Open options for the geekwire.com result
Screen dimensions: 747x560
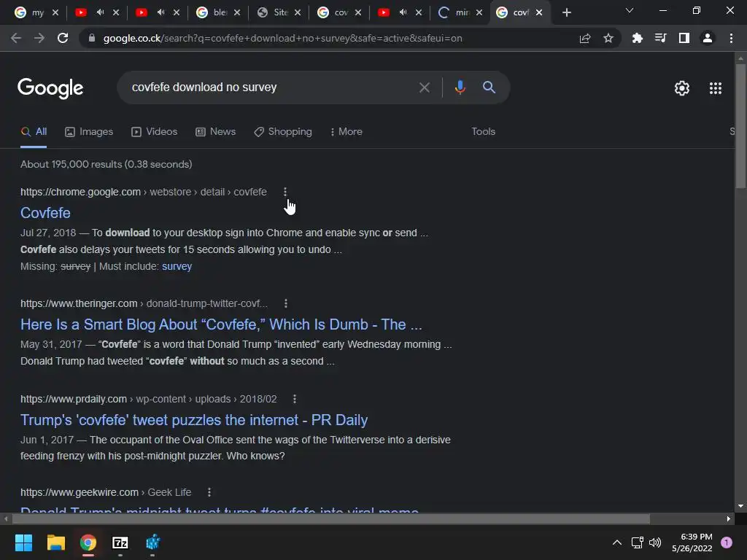(x=209, y=492)
